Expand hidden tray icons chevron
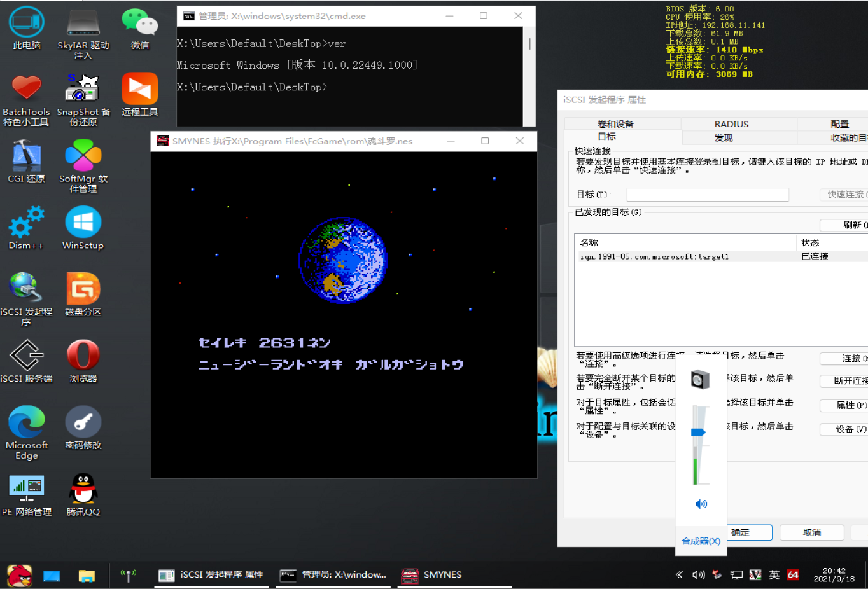 [679, 574]
